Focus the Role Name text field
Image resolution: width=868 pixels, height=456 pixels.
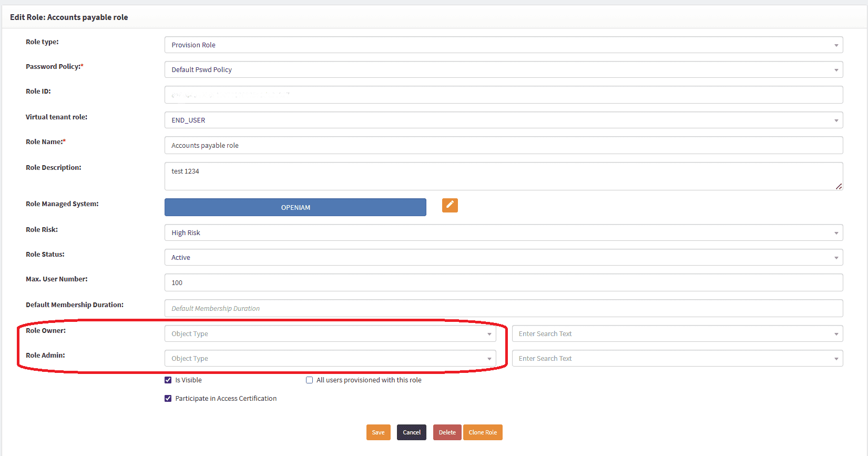(503, 145)
